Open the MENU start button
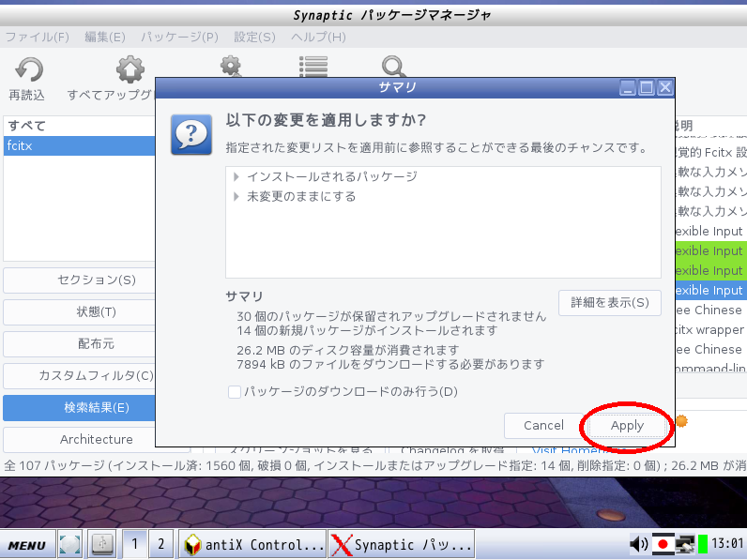Screen dimensions: 747x560 (x=27, y=544)
